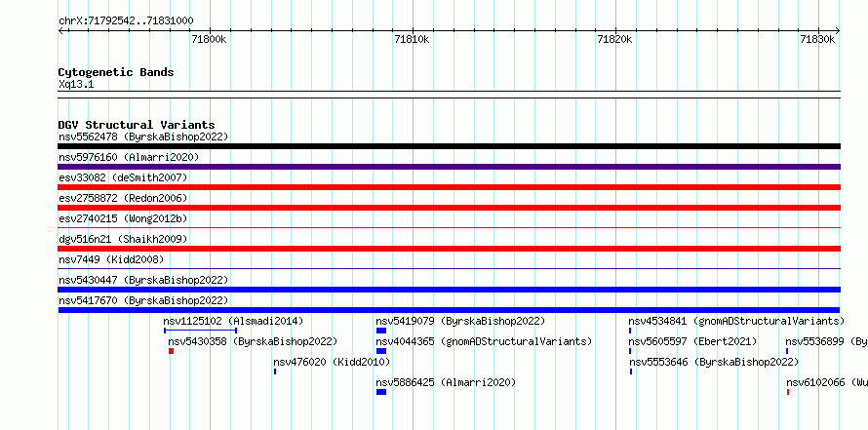Click the nsv5536899 label
This screenshot has height=430, width=868.
pos(826,341)
